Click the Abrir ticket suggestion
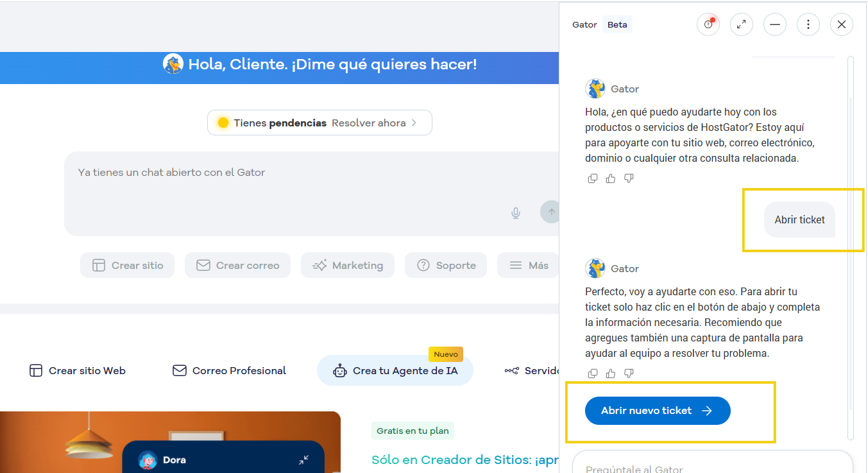Image resolution: width=868 pixels, height=473 pixels. [x=799, y=219]
